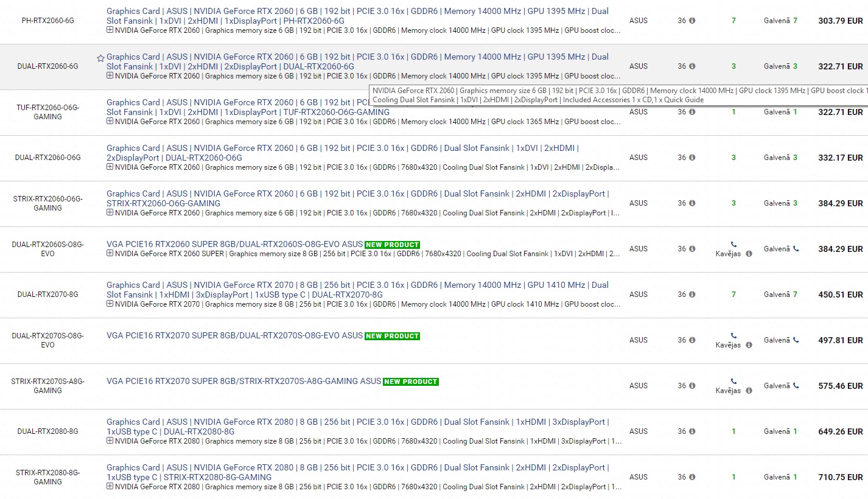868x499 pixels.
Task: Expand specs under DUAL-RTX2060-O6G product title
Action: tap(110, 167)
